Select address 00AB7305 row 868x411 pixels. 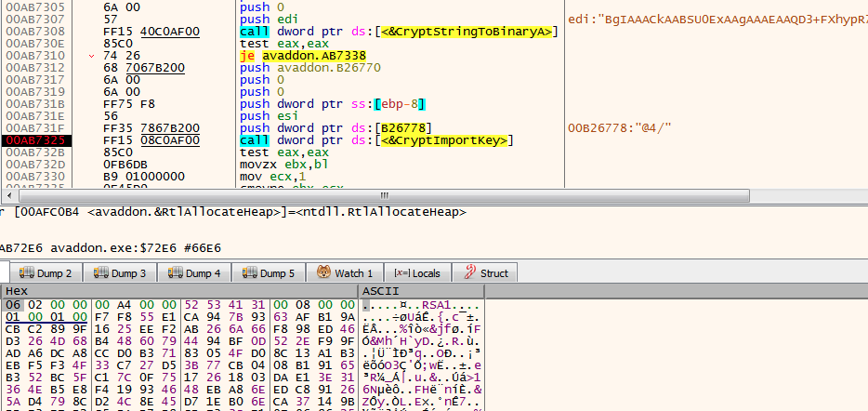35,7
